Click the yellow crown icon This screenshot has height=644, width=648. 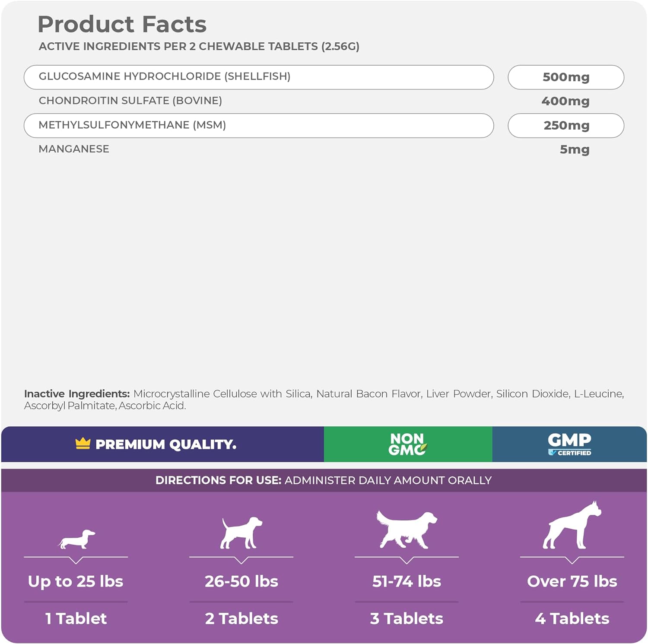click(x=83, y=443)
